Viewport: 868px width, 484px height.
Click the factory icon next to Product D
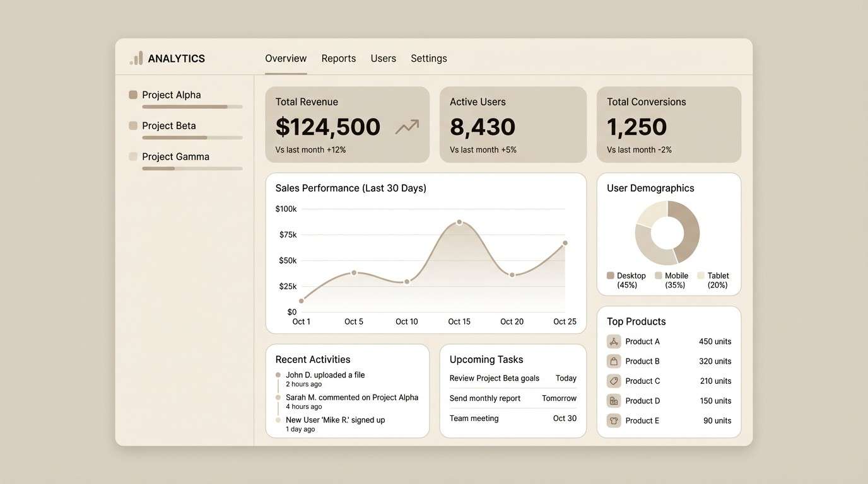pos(614,400)
